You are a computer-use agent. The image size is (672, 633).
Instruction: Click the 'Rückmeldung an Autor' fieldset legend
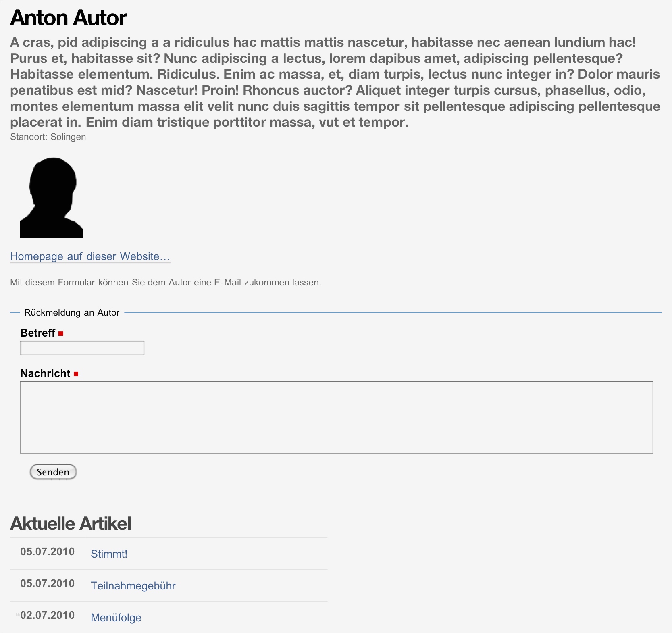tap(72, 312)
